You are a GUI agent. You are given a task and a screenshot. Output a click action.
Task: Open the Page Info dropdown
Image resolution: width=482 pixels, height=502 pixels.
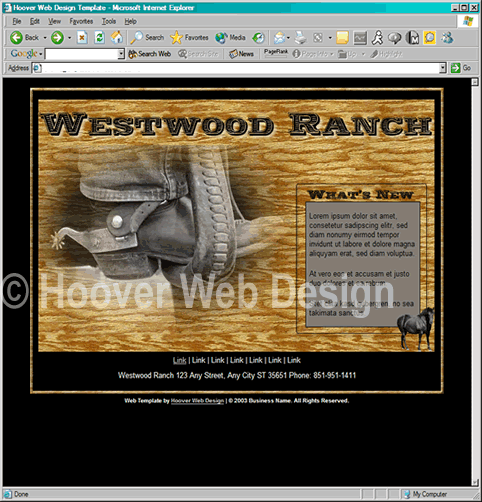coord(332,54)
